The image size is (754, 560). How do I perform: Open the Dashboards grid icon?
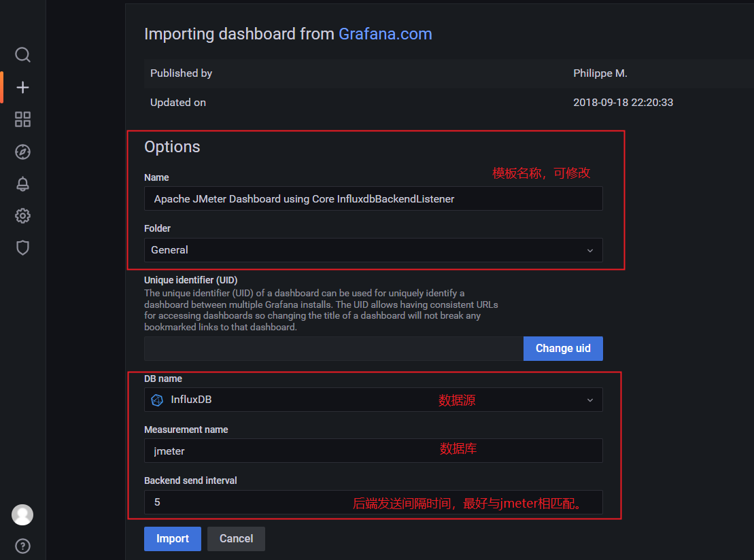(22, 119)
